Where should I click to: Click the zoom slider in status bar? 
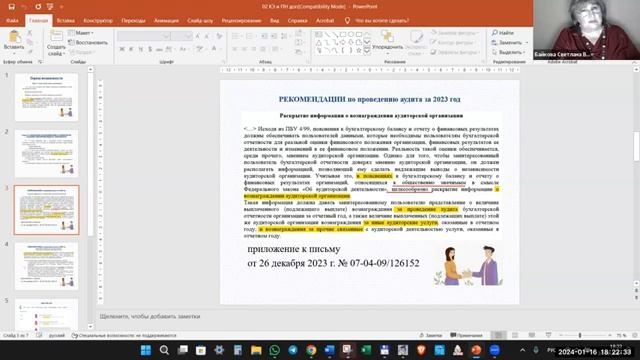point(584,335)
